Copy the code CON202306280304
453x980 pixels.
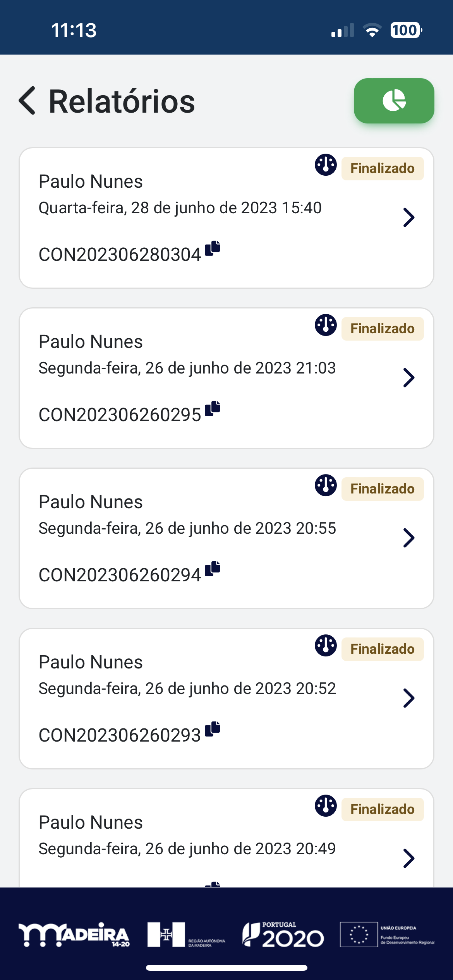coord(212,248)
